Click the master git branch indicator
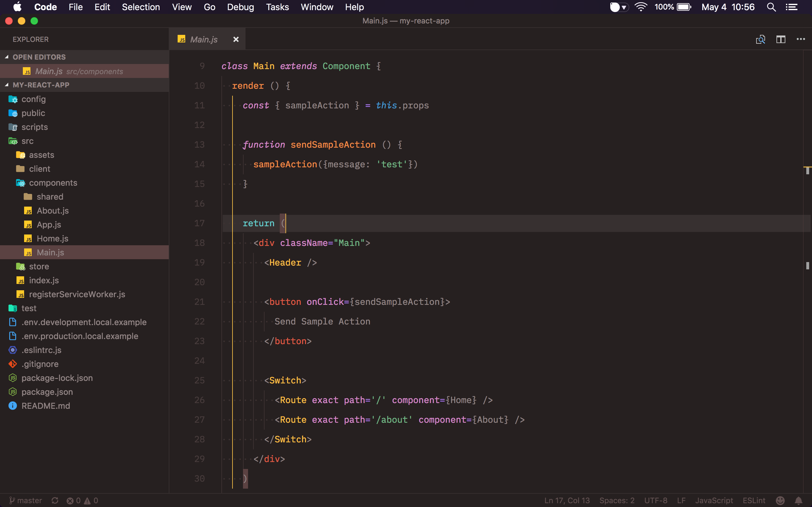Image resolution: width=812 pixels, height=507 pixels. 26,500
